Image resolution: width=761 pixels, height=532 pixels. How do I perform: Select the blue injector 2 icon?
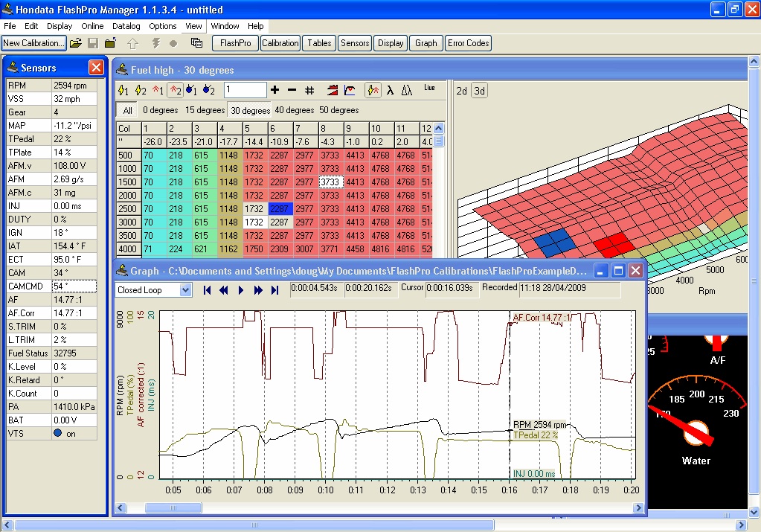coord(209,90)
